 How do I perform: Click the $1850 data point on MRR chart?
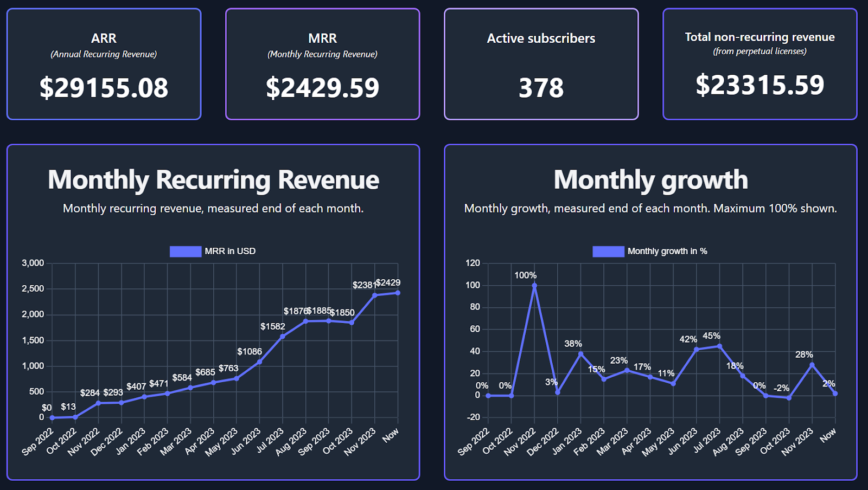(352, 323)
